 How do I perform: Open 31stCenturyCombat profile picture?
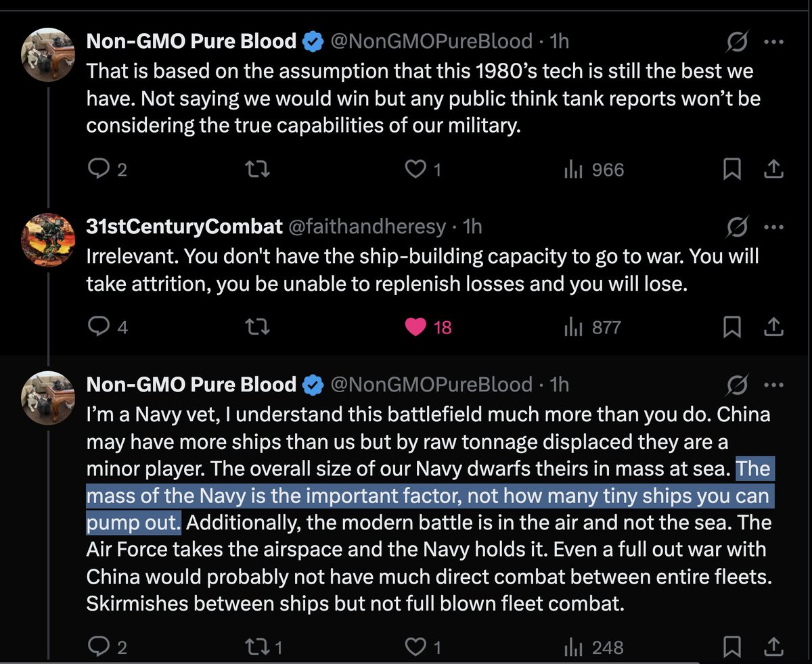[x=48, y=240]
